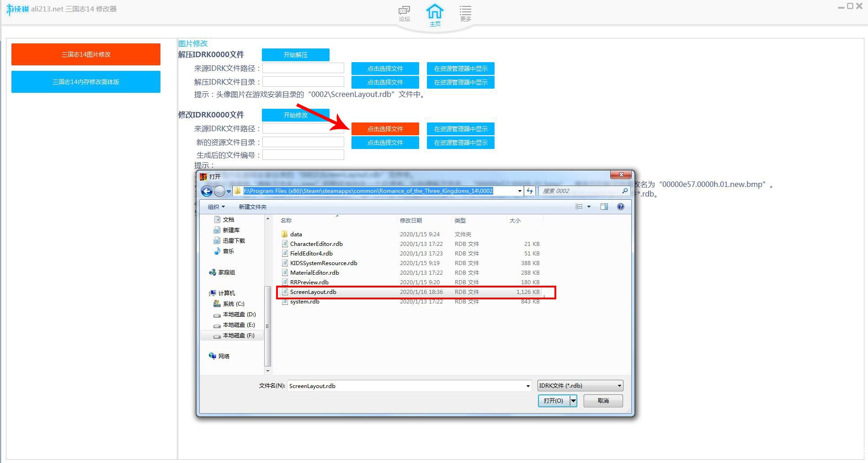Screen dimensions: 868x463
Task: Open IDRK文件 (*.rdb) file type dropdown
Action: coord(580,386)
